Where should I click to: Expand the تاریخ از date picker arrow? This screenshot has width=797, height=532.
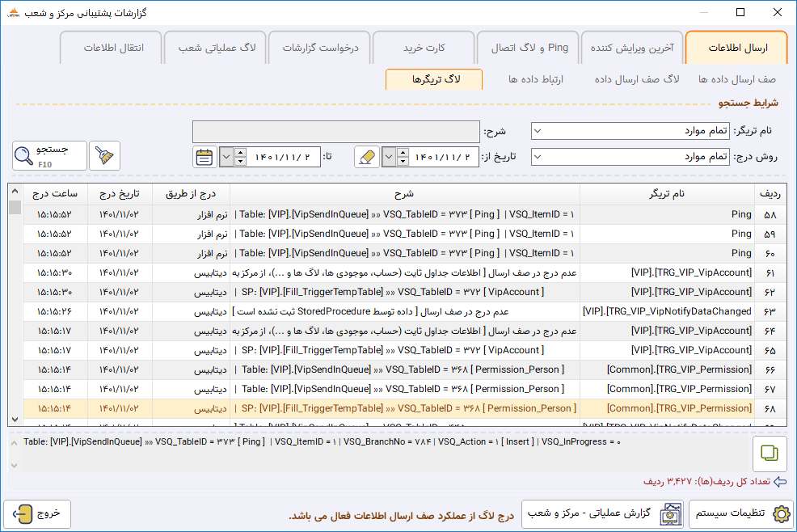tap(389, 157)
